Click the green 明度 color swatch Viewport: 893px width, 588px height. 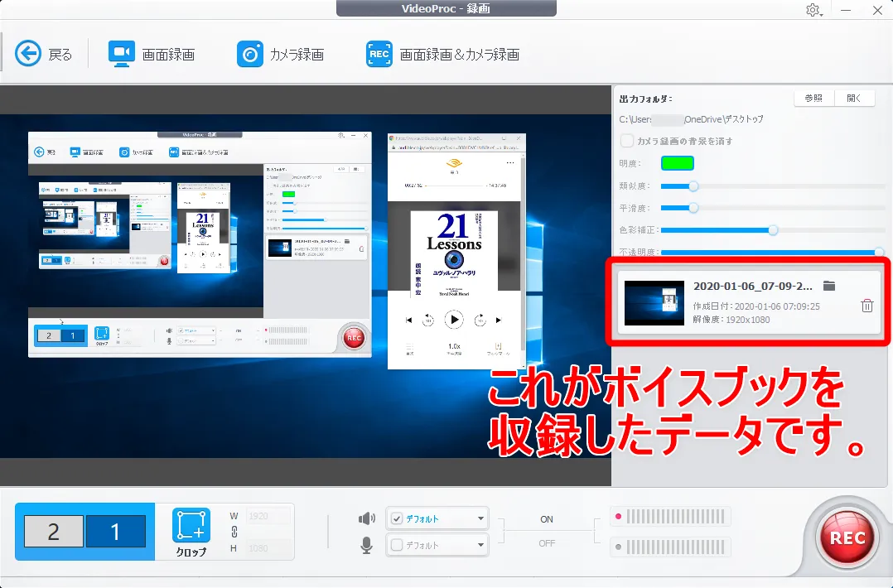677,163
